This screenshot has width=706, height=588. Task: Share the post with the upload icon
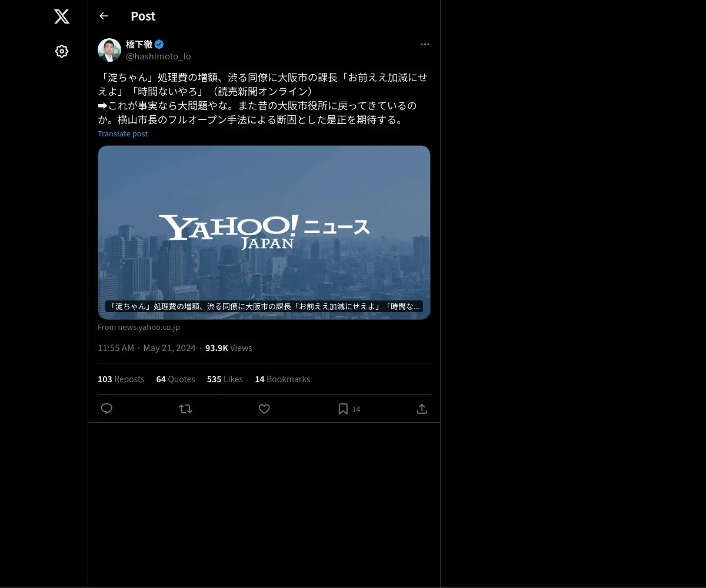pos(422,409)
